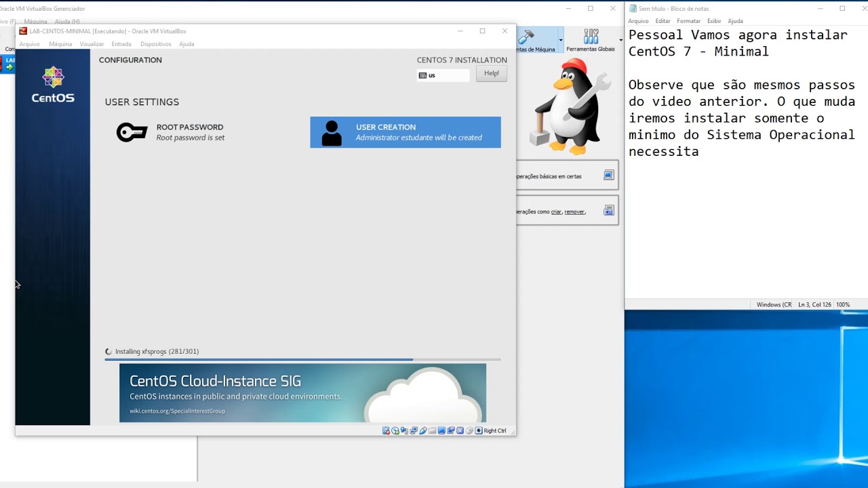Open Ajuda (H) menu in VirtualBox Gerenciador
This screenshot has height=488, width=868.
point(67,22)
